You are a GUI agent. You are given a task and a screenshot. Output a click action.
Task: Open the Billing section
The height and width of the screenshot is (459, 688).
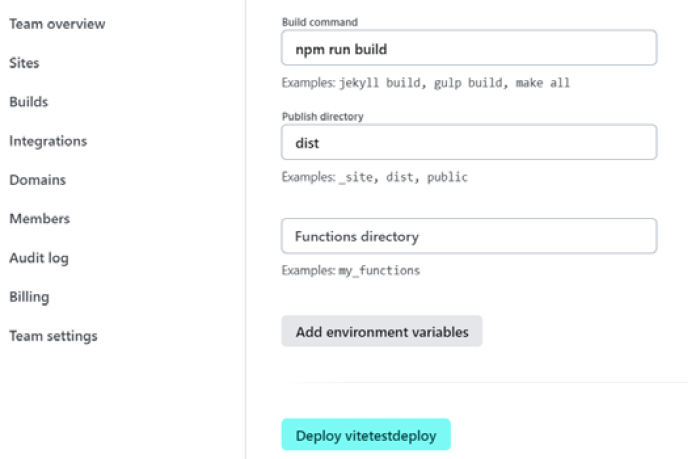(x=29, y=296)
